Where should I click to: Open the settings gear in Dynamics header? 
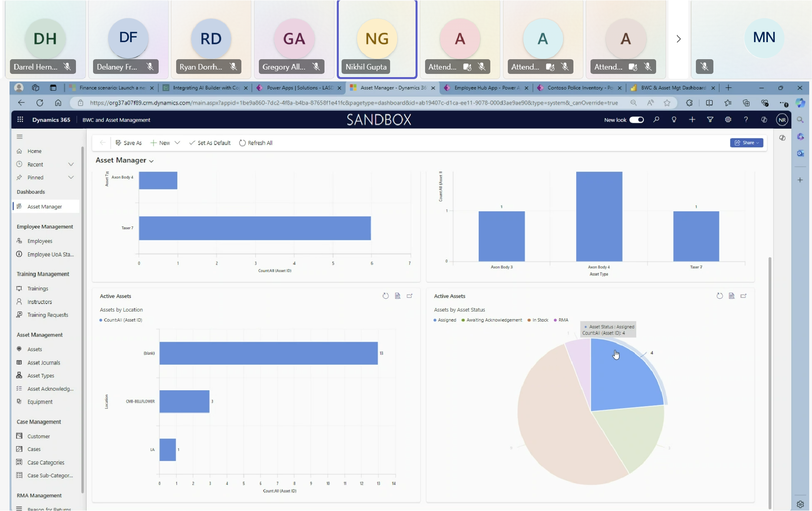(x=728, y=120)
